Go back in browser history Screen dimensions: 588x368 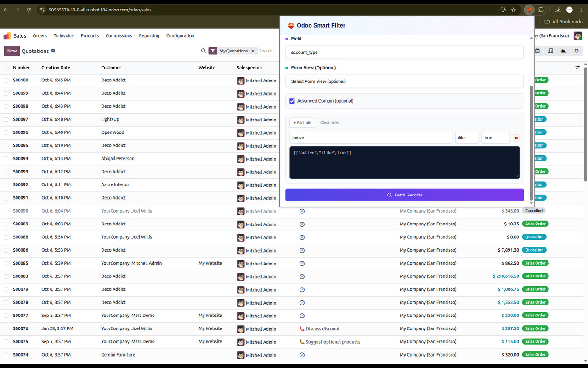click(x=6, y=10)
